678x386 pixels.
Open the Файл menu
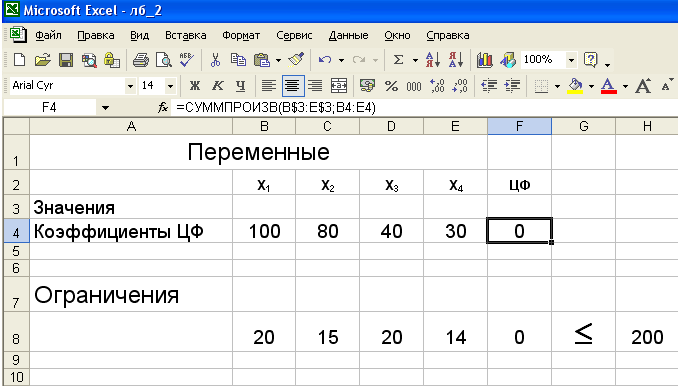[x=48, y=35]
